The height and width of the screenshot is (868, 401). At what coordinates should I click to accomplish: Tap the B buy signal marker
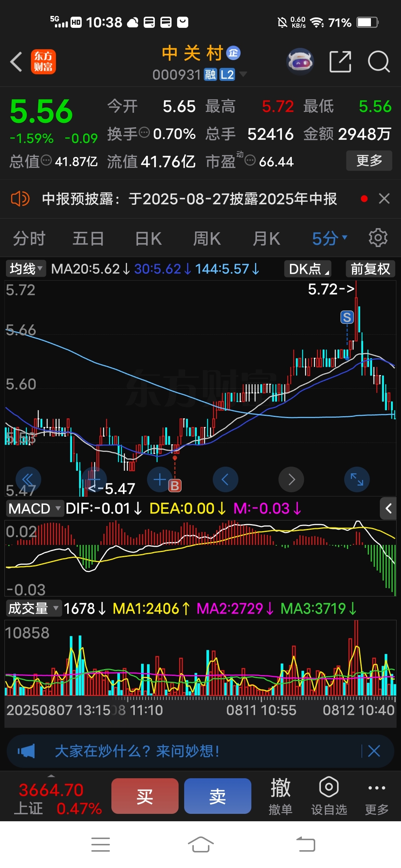click(175, 486)
